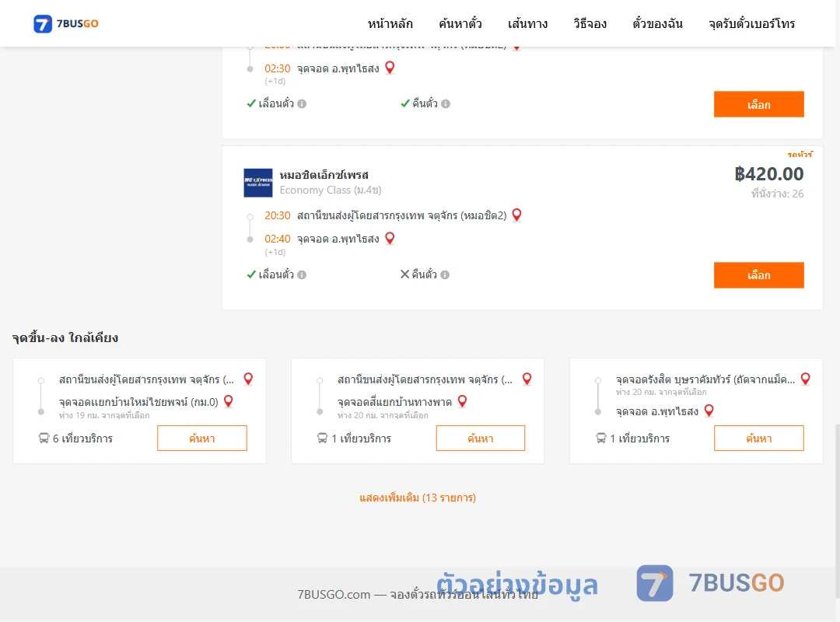Show map pin for 20:30 หมอชิต2 station

tap(517, 215)
